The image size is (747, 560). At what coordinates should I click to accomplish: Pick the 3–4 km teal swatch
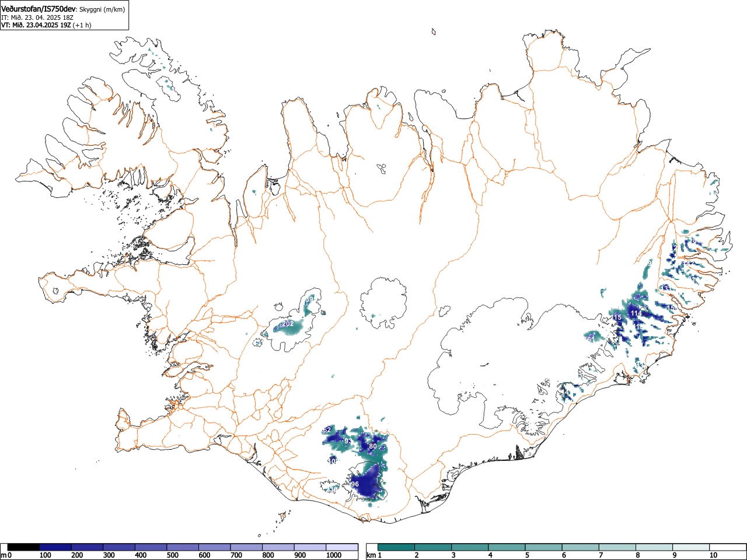[x=470, y=547]
